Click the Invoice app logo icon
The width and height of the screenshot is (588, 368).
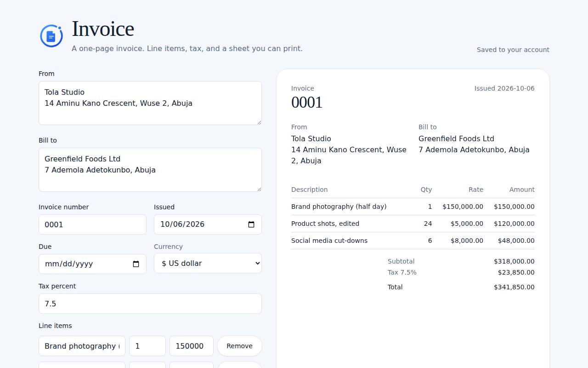click(x=51, y=36)
